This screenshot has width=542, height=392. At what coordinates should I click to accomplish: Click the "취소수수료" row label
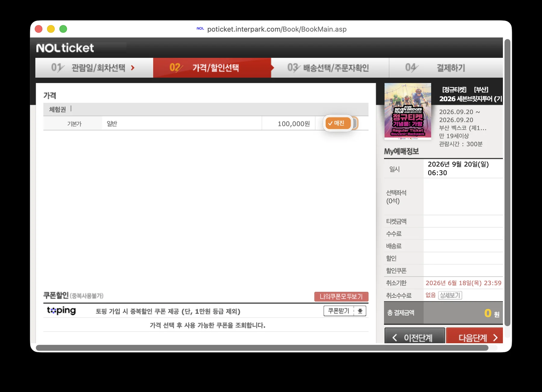[x=399, y=295]
